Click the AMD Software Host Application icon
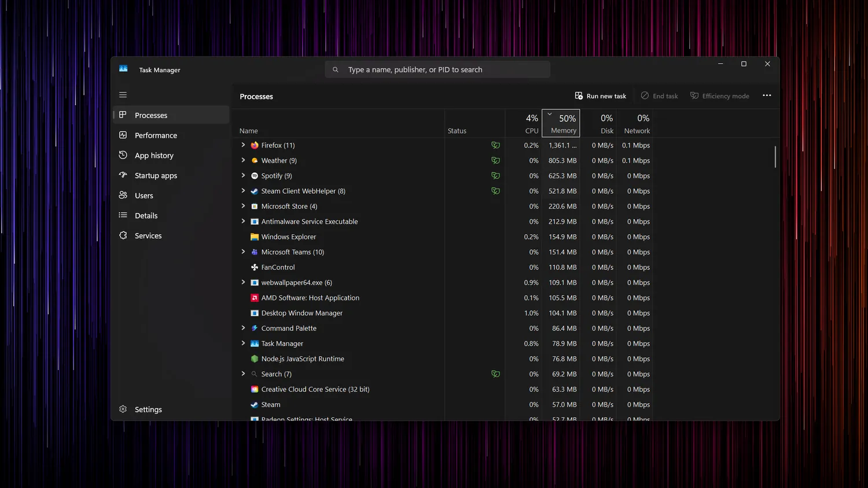This screenshot has height=488, width=868. [255, 298]
